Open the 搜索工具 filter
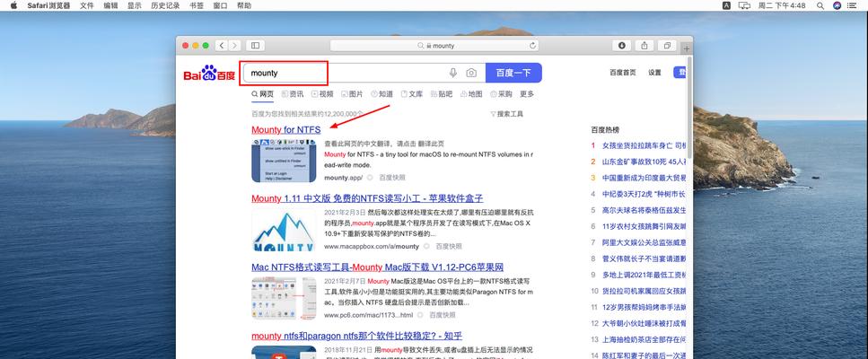The height and width of the screenshot is (359, 868). point(506,114)
